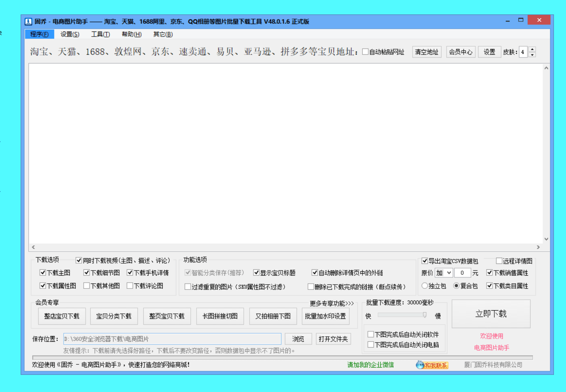Click the horizontal scrollbar right arrow

[x=538, y=247]
